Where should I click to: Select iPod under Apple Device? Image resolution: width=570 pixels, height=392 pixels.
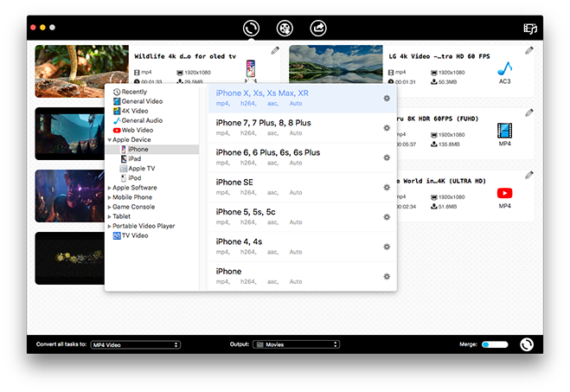(x=131, y=177)
